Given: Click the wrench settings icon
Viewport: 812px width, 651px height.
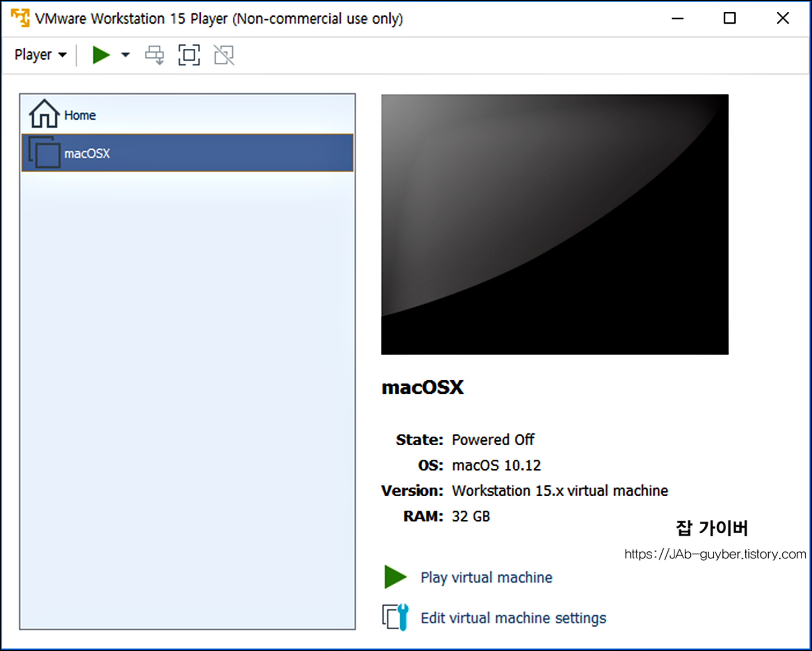Looking at the screenshot, I should (396, 617).
